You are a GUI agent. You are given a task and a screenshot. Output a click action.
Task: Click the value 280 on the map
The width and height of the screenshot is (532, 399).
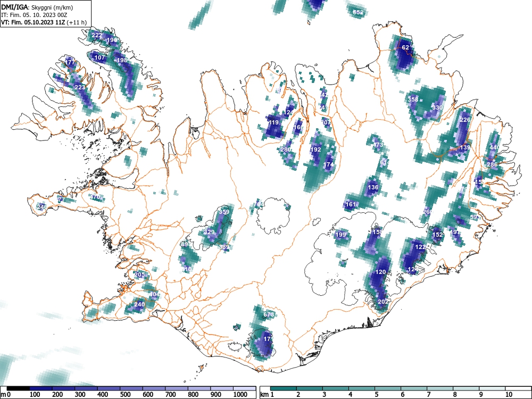[286, 149]
